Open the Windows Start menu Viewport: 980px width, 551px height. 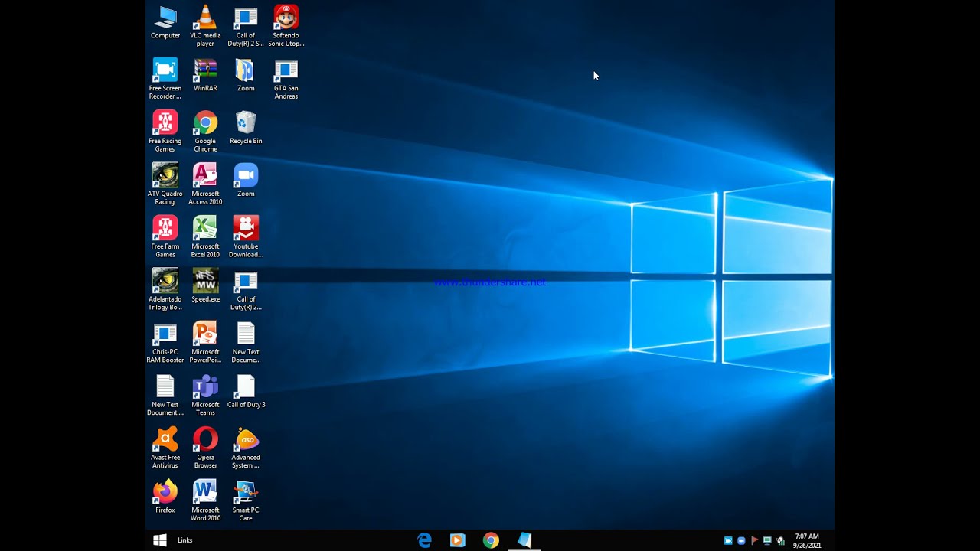tap(160, 540)
